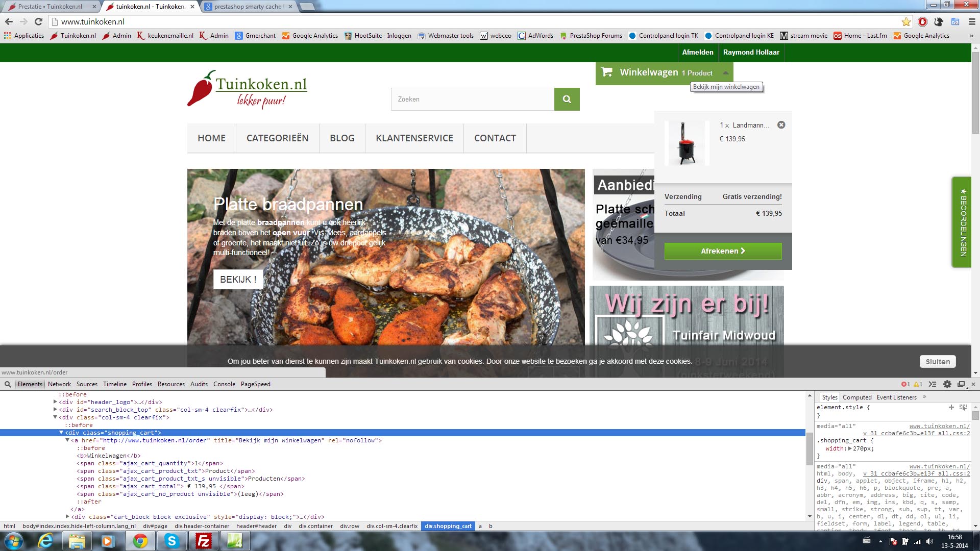Dismiss cookie notice with Sluiten
This screenshot has height=551, width=980.
coord(938,362)
